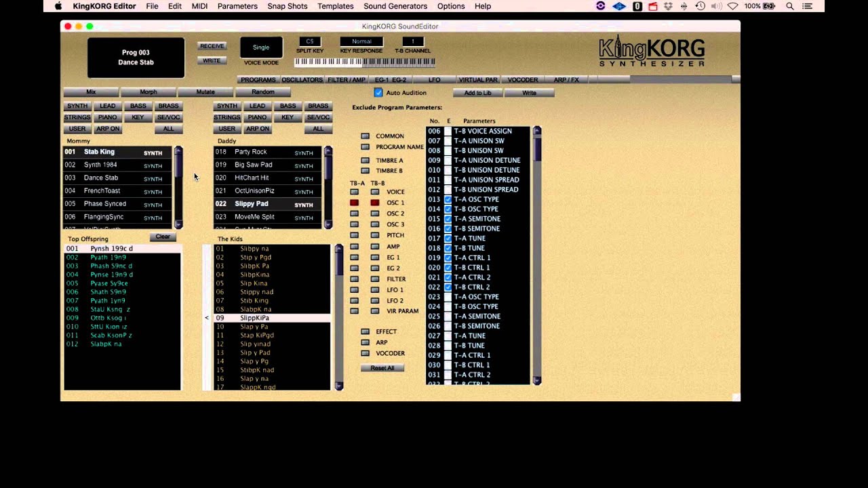Check parameter 025 T-A SEMITONE
The height and width of the screenshot is (488, 868).
pos(448,316)
